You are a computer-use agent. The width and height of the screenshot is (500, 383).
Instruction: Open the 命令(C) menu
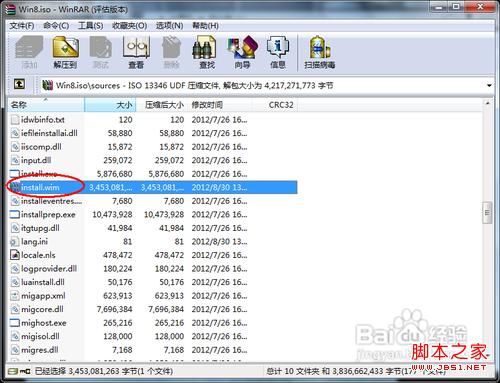(x=56, y=26)
